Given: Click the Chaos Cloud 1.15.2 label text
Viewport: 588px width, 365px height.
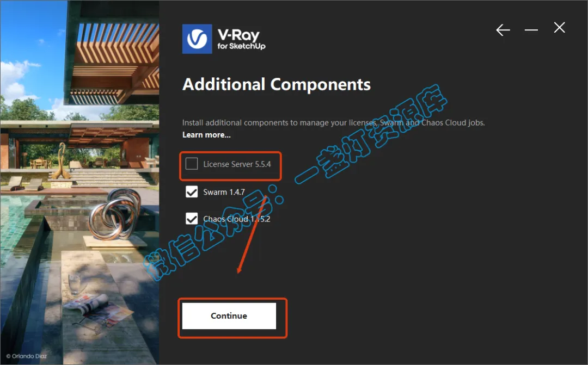Looking at the screenshot, I should (237, 219).
